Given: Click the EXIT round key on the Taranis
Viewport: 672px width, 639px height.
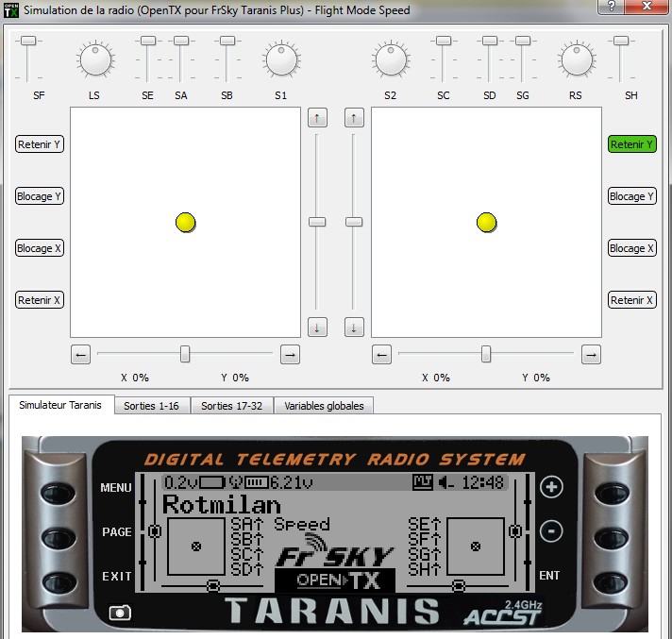Looking at the screenshot, I should pyautogui.click(x=59, y=582).
